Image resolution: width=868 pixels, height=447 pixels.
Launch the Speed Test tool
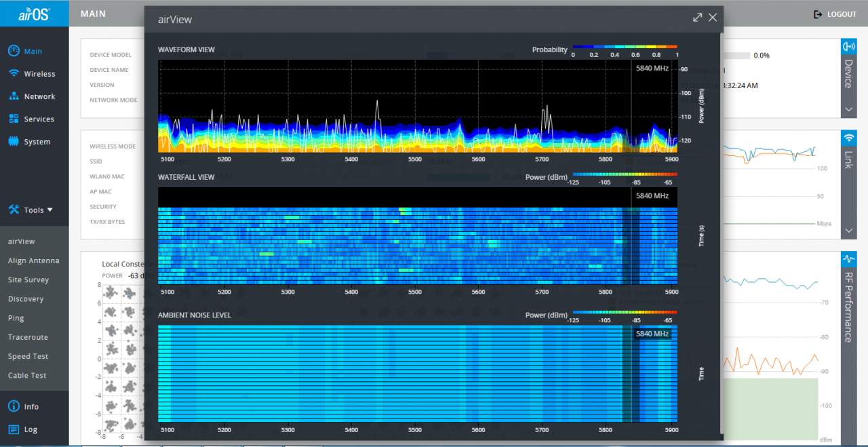[x=28, y=356]
